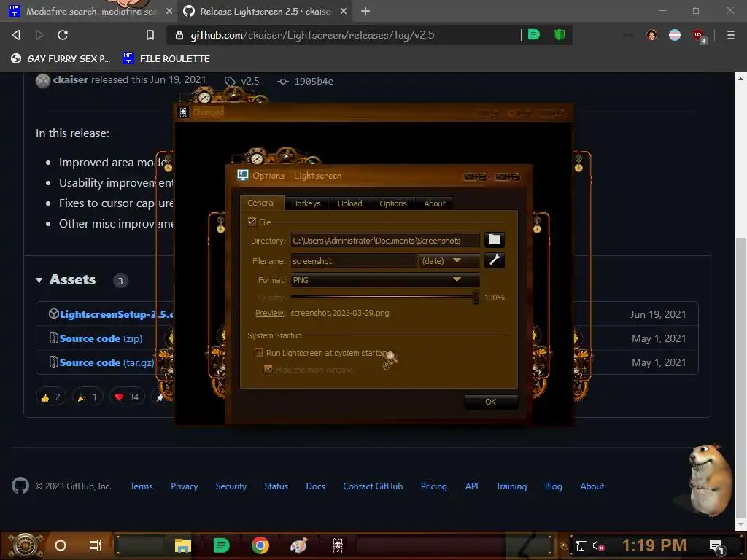
Task: Open File Explorer from taskbar
Action: point(182,545)
